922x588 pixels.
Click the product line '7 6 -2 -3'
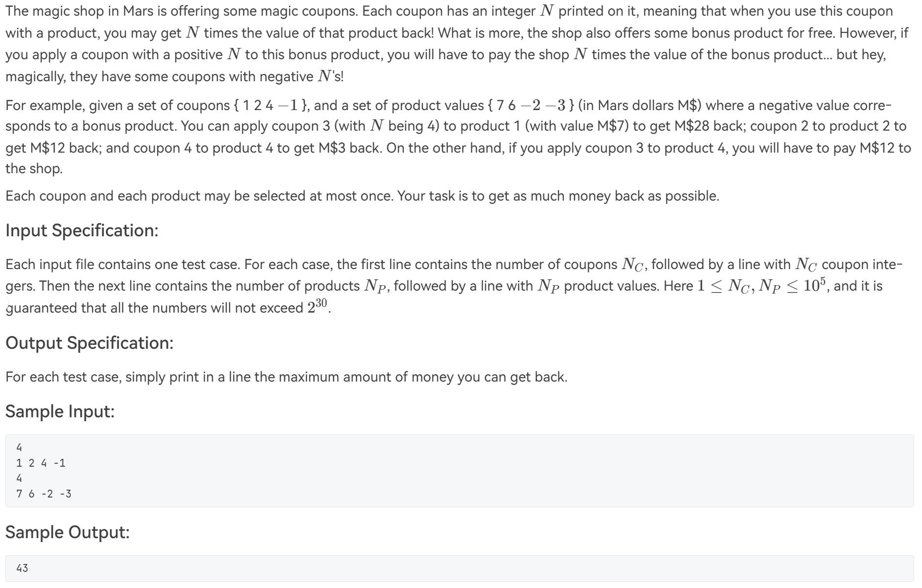coord(44,494)
